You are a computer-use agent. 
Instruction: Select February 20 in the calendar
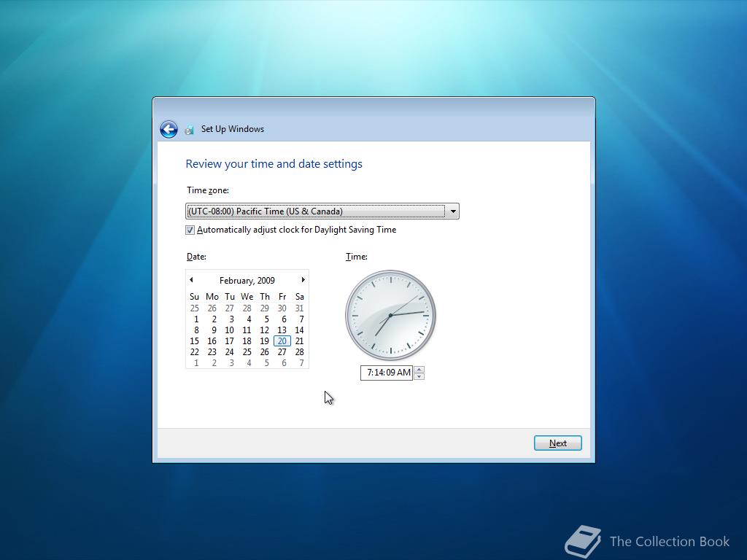(x=282, y=341)
